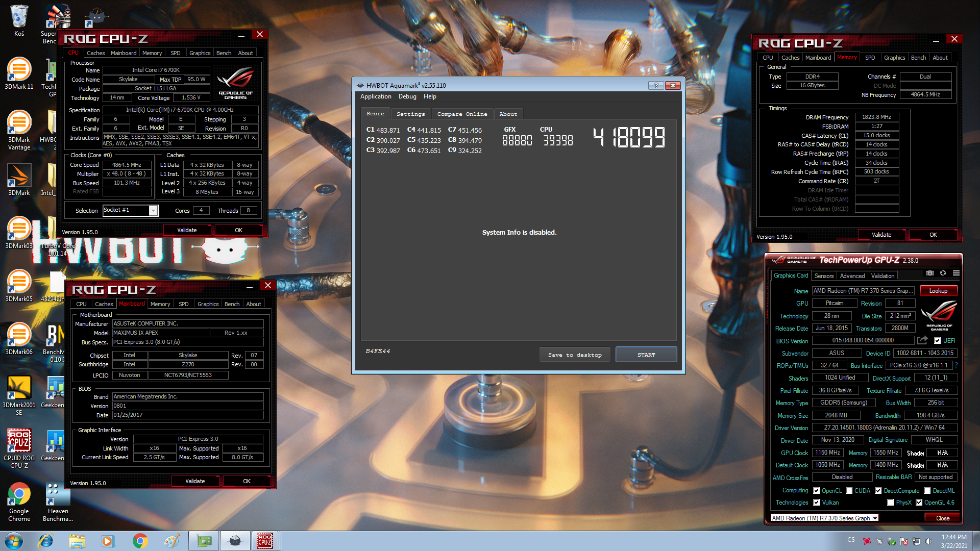This screenshot has height=551, width=980.
Task: Click the Windows Start orb
Action: pos(14,541)
